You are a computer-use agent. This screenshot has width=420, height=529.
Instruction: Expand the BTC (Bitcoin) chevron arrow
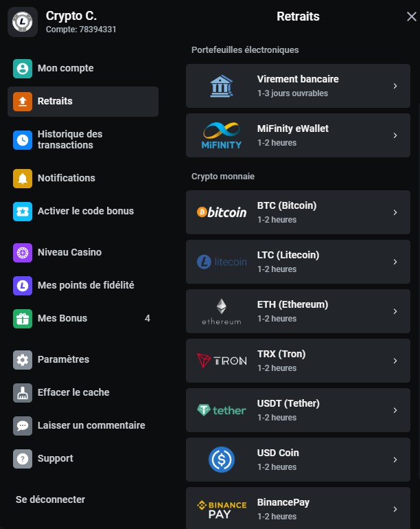pos(395,212)
